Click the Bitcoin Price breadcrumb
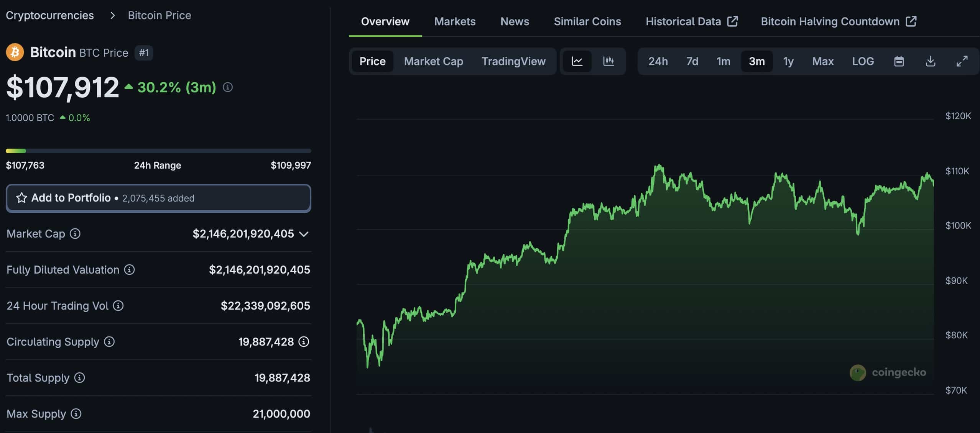 point(159,15)
